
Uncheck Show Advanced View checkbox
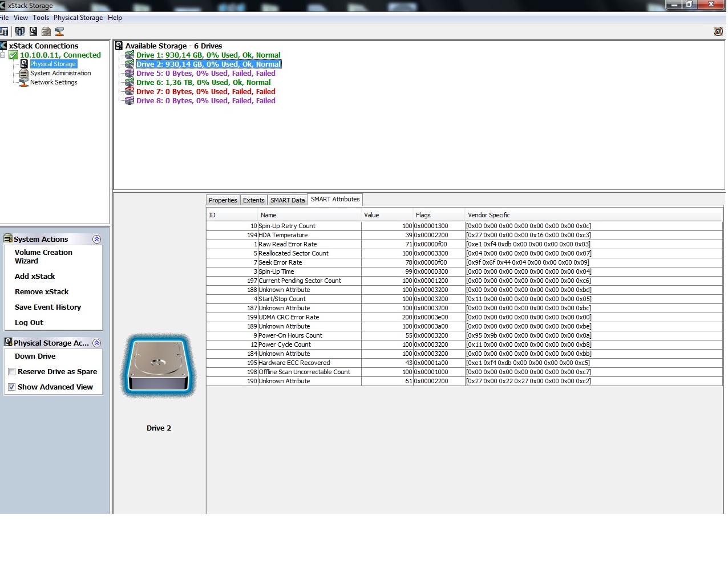click(11, 387)
